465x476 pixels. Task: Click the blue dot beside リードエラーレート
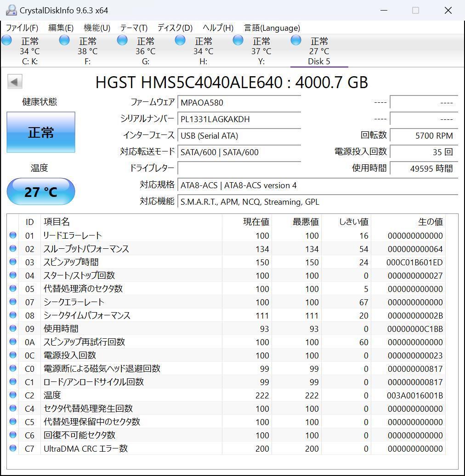coord(13,235)
